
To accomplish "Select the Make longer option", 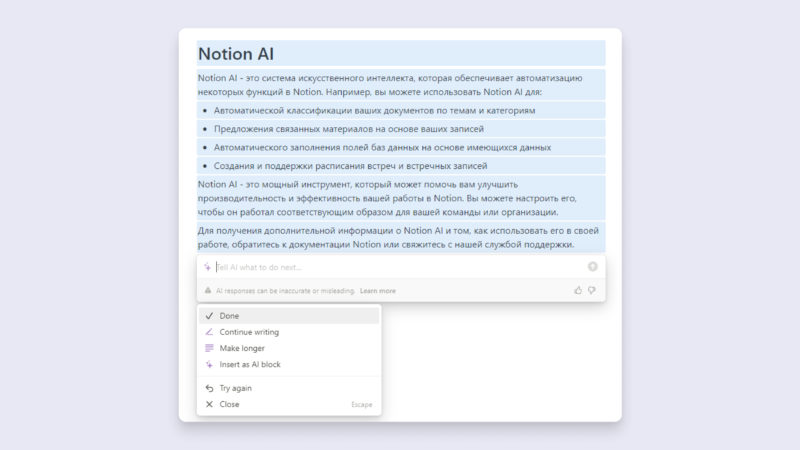I will 242,348.
